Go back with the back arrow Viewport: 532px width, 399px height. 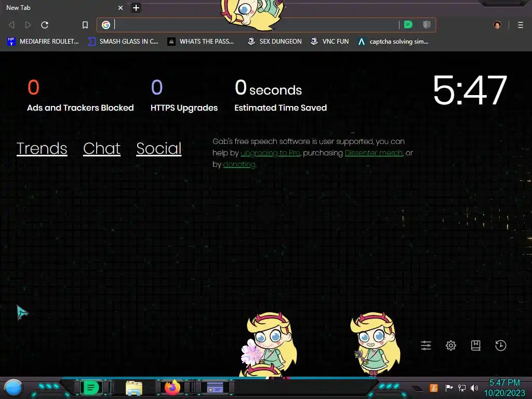point(11,25)
